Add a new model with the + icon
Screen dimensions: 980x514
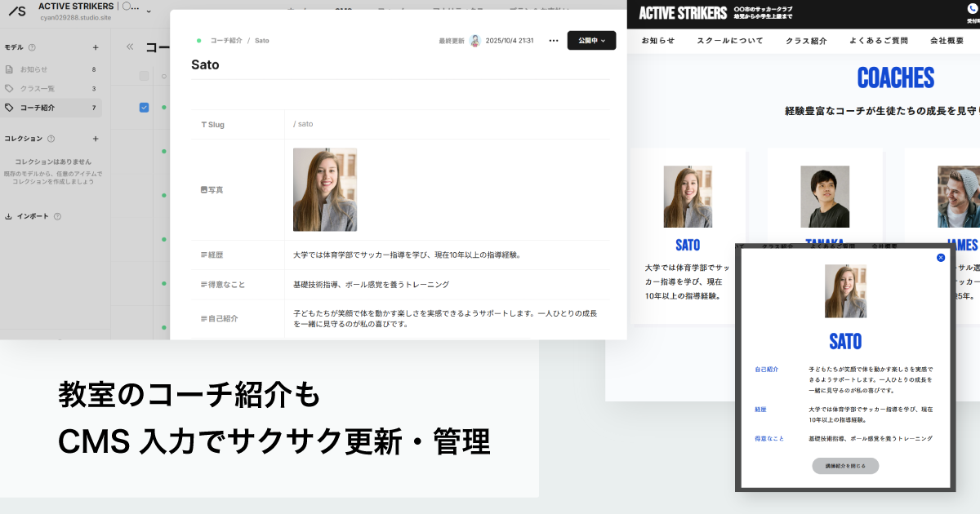(x=96, y=47)
